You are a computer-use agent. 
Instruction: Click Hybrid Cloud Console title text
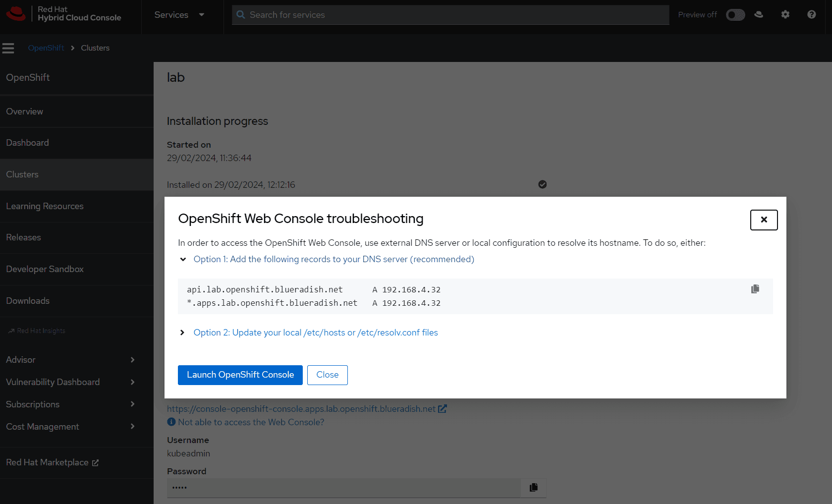[x=79, y=18]
